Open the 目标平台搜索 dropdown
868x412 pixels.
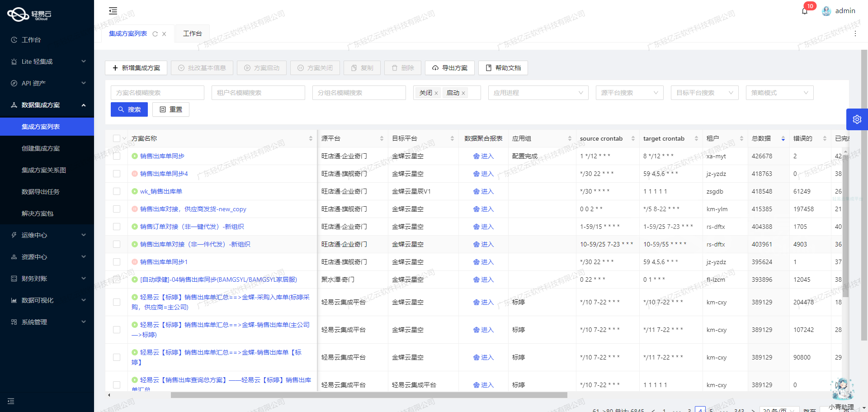click(704, 93)
